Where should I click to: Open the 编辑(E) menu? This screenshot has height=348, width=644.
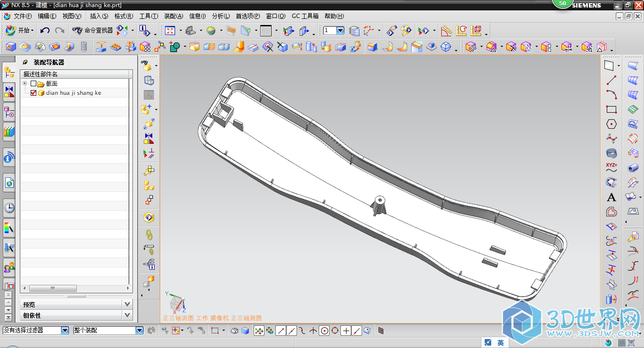click(47, 16)
